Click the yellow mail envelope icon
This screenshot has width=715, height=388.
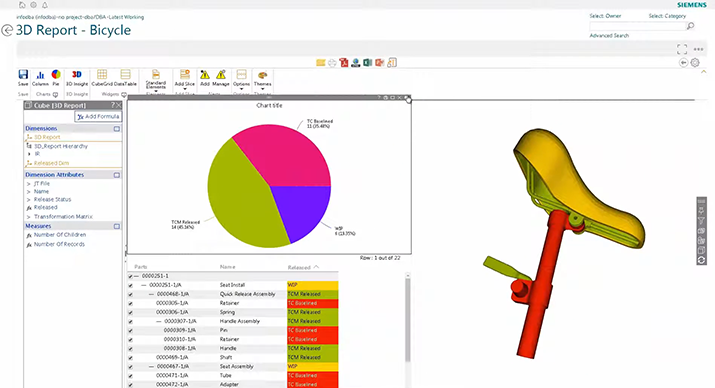321,62
